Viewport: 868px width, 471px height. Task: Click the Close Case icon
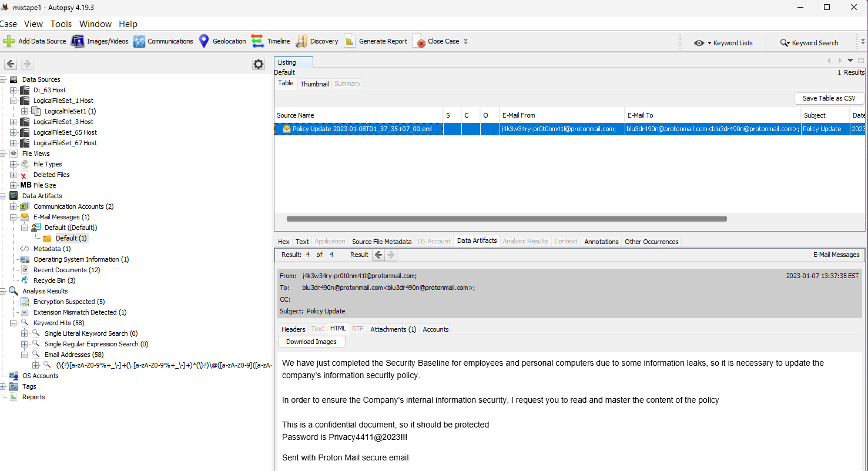420,42
